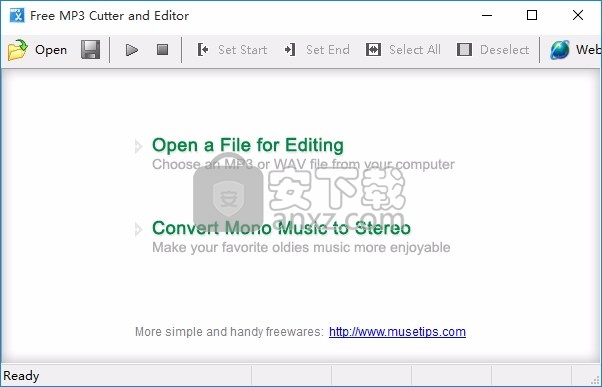Viewport: 602px width, 387px height.
Task: Click arrow beside Convert Mono Music to Stereo
Action: tap(138, 230)
